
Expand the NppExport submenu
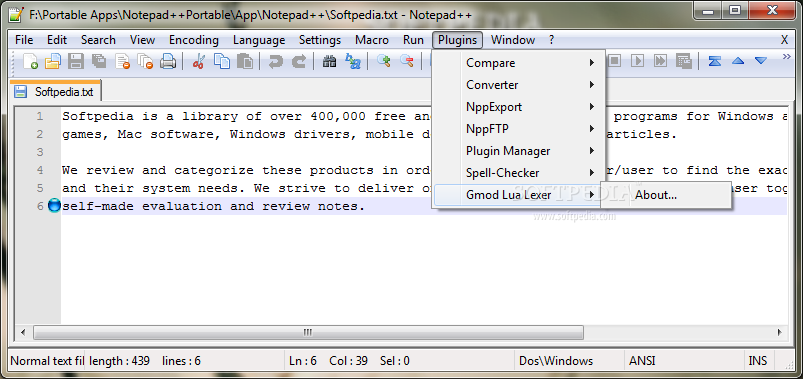pos(519,107)
